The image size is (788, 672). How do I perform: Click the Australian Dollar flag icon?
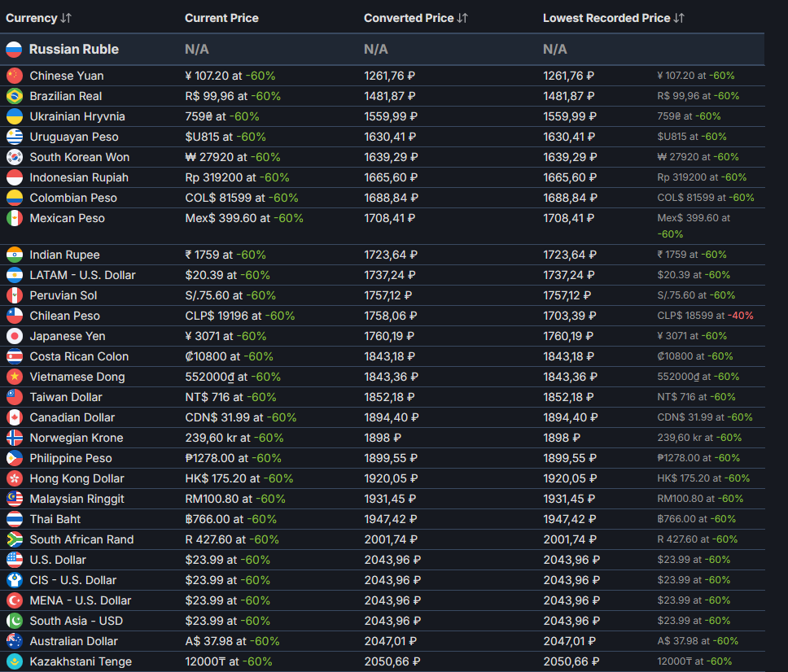coord(15,641)
